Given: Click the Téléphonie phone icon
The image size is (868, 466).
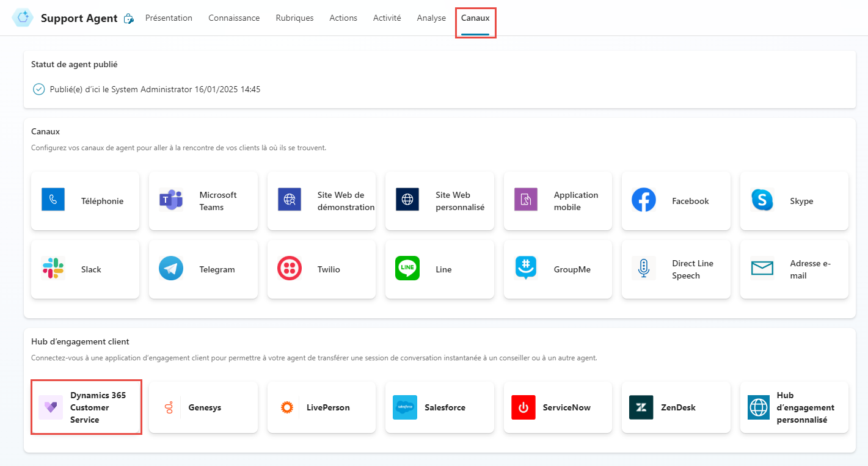Looking at the screenshot, I should [53, 200].
